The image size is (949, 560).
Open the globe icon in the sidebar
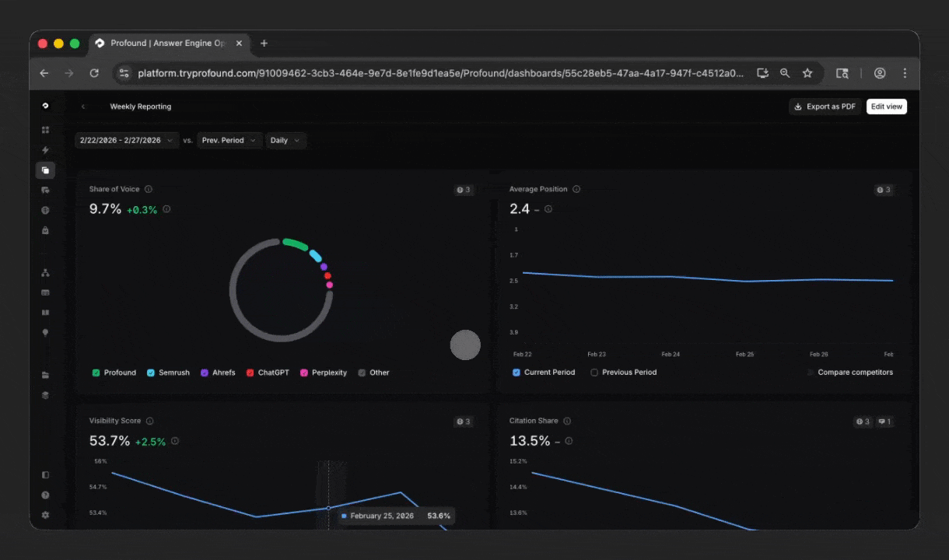click(45, 210)
